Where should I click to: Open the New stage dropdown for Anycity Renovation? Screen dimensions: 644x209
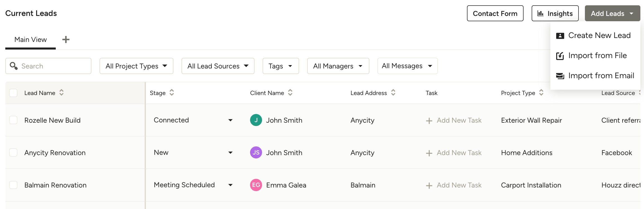[x=193, y=153]
